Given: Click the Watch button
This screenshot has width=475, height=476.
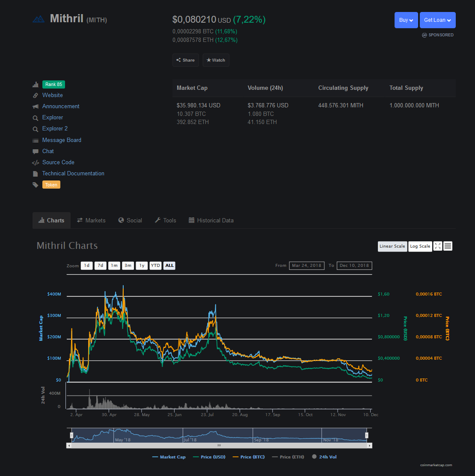Looking at the screenshot, I should [x=216, y=60].
